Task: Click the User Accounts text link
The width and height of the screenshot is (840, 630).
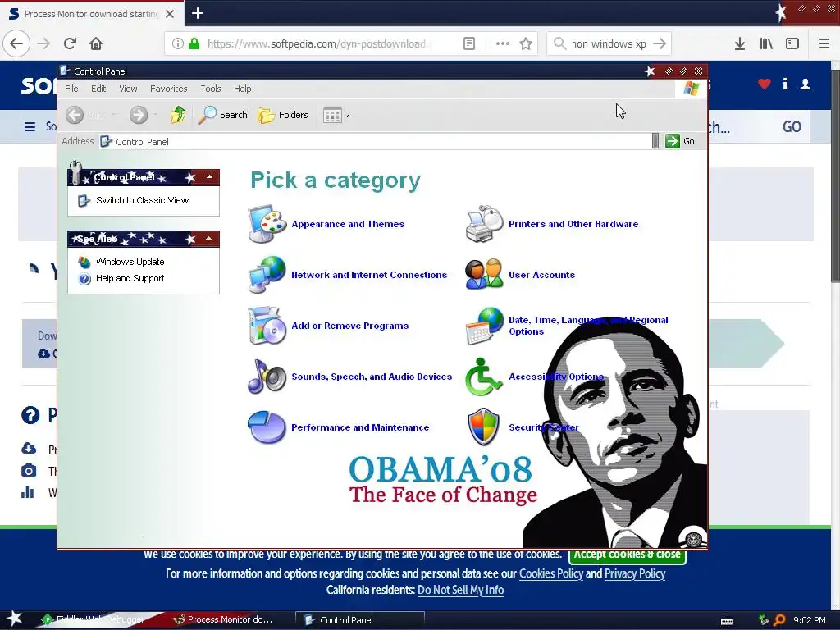Action: point(541,275)
